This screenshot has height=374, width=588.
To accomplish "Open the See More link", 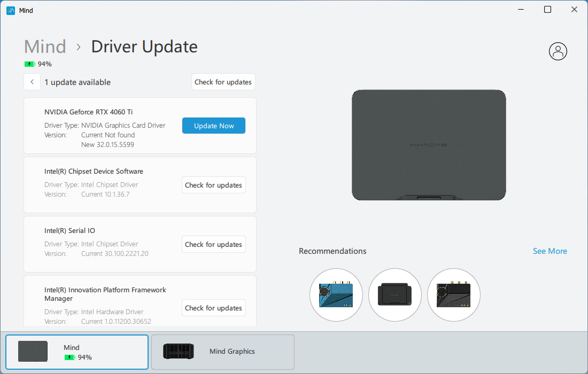I will click(x=550, y=251).
